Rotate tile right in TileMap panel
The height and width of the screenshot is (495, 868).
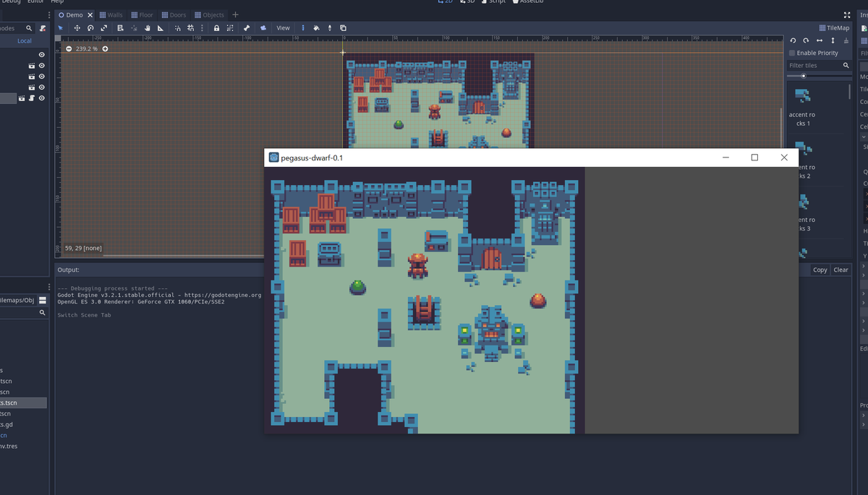[807, 41]
